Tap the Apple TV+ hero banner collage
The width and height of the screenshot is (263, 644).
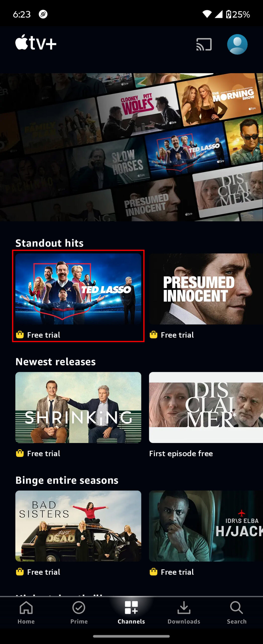pyautogui.click(x=131, y=147)
